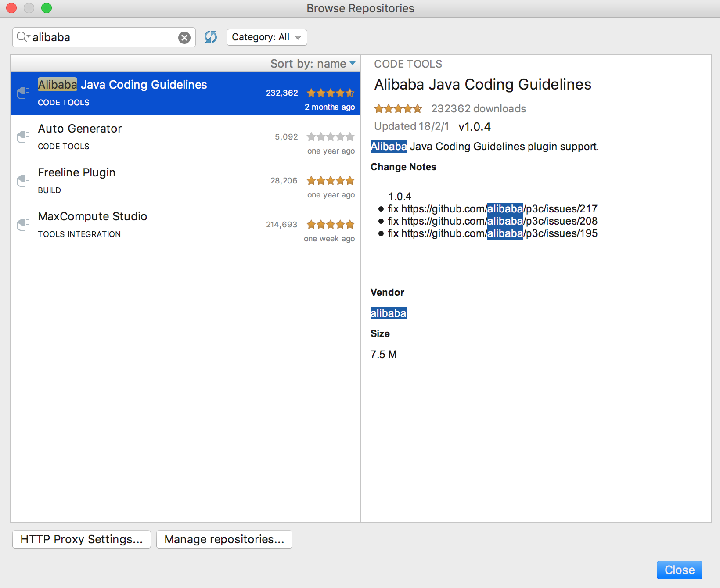The height and width of the screenshot is (588, 720).
Task: Open Manage repositories dialog
Action: point(224,539)
